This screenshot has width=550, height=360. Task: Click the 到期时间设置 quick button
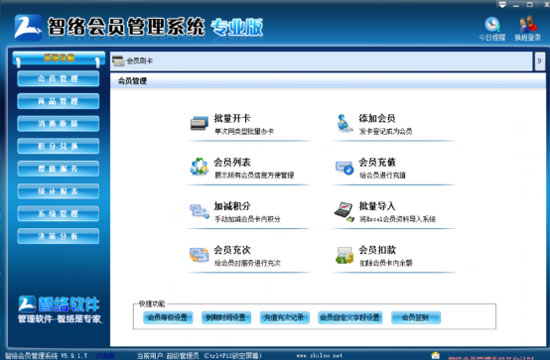pyautogui.click(x=226, y=318)
